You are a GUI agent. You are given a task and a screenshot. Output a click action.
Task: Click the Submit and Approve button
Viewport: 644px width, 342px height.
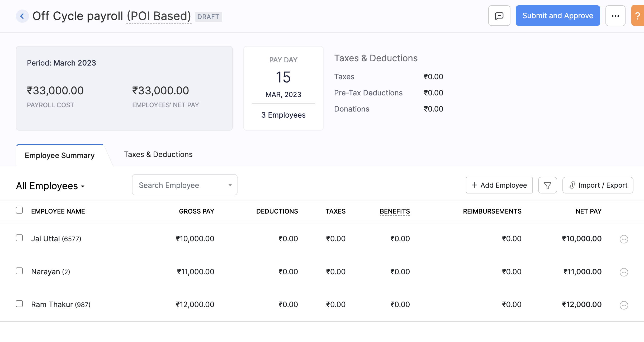[557, 16]
